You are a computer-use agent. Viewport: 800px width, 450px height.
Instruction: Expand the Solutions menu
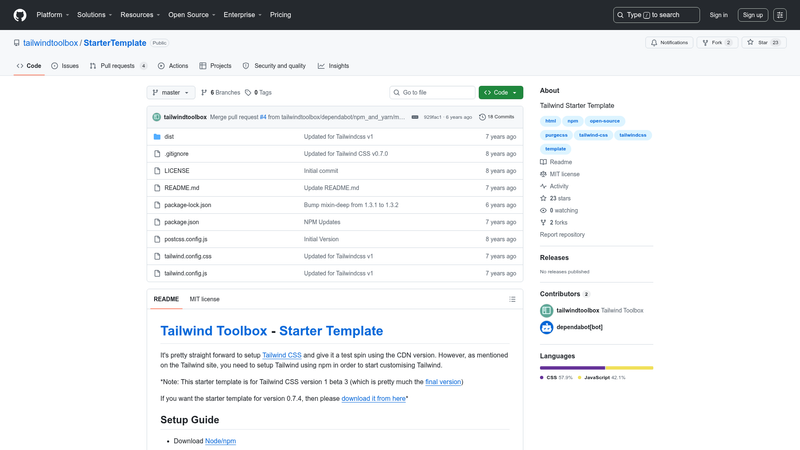tap(94, 15)
